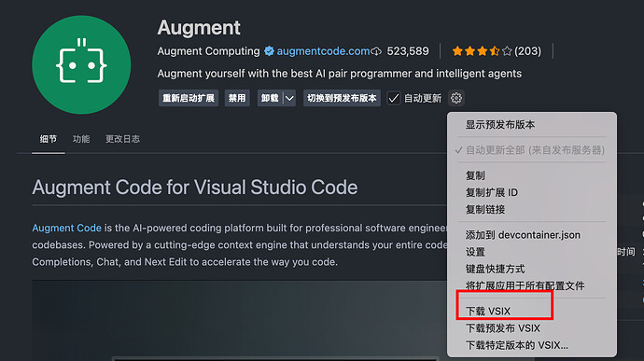Image resolution: width=644 pixels, height=361 pixels.
Task: Select 设置 in the context menu
Action: click(532, 252)
